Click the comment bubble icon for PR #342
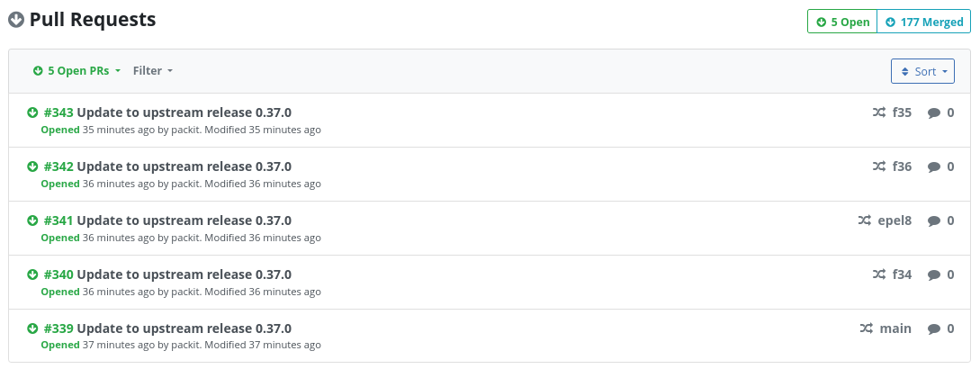Image resolution: width=980 pixels, height=378 pixels. pos(933,167)
